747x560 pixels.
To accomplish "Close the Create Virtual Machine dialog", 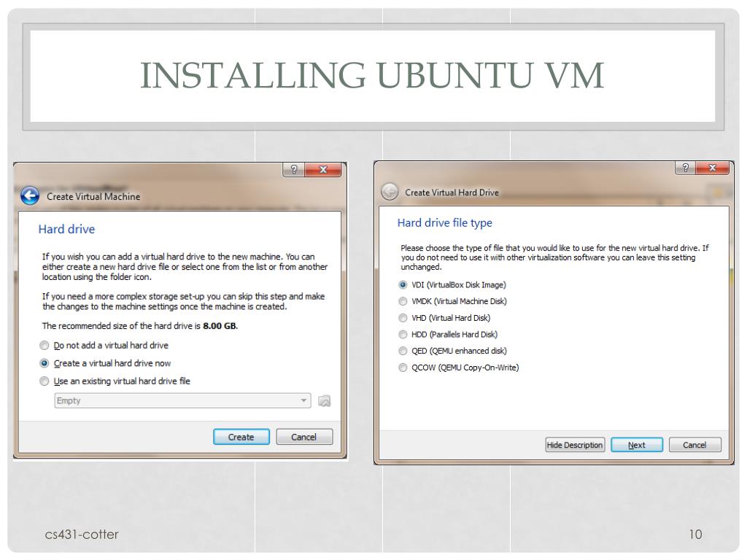I will click(x=323, y=169).
